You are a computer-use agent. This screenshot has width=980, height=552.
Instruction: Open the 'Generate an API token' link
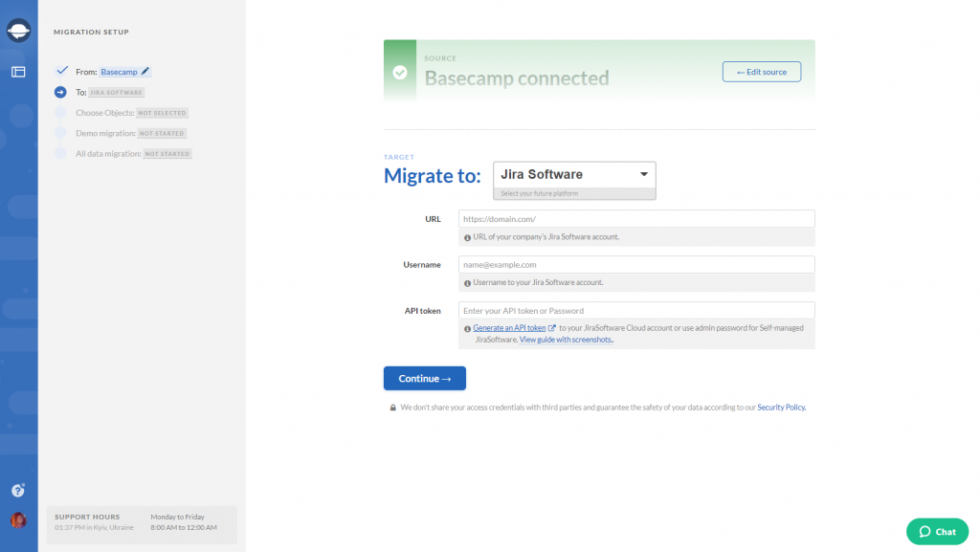click(511, 327)
